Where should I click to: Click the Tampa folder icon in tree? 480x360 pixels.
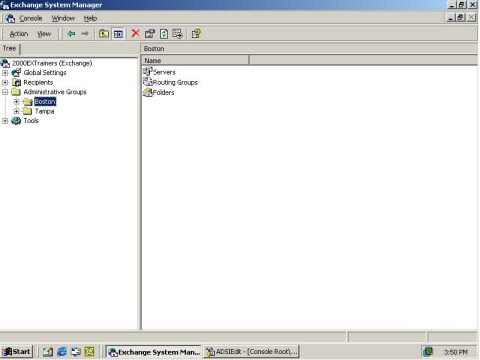(x=28, y=111)
